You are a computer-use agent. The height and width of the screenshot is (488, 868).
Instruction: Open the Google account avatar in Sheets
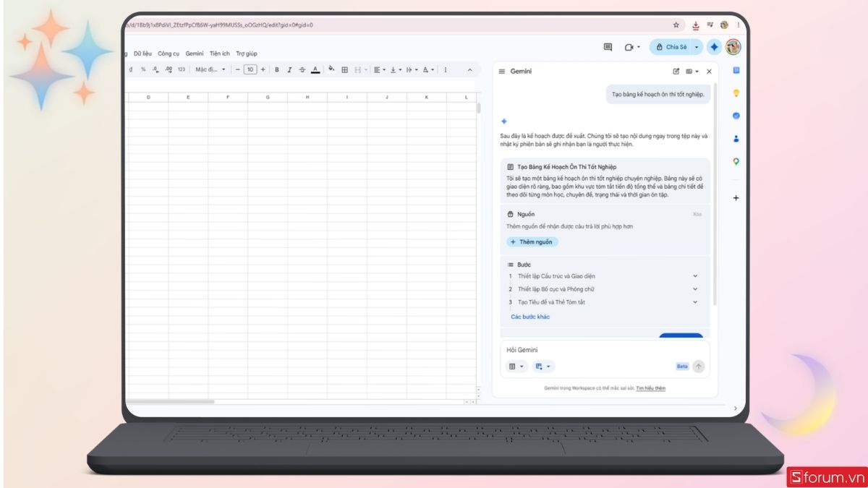point(733,47)
